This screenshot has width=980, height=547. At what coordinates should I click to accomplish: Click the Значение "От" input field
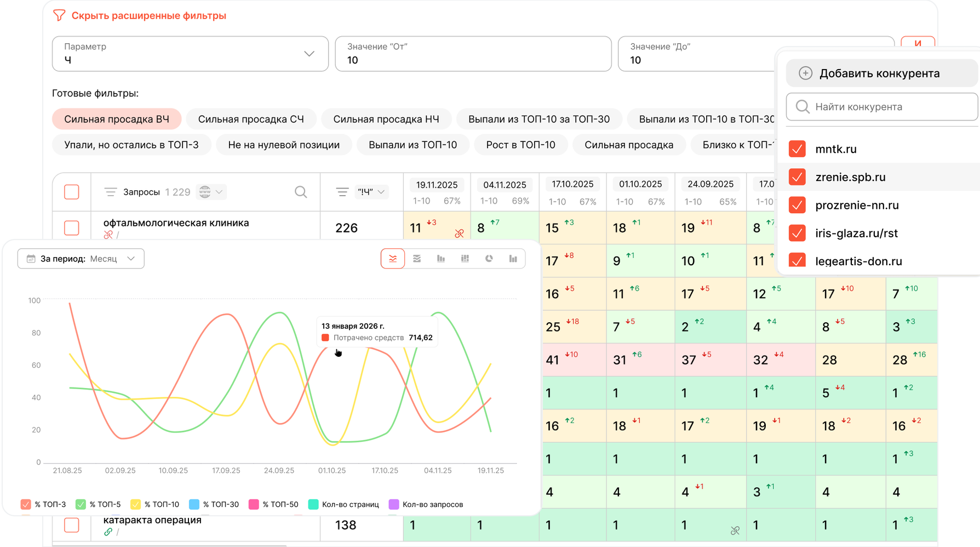473,54
